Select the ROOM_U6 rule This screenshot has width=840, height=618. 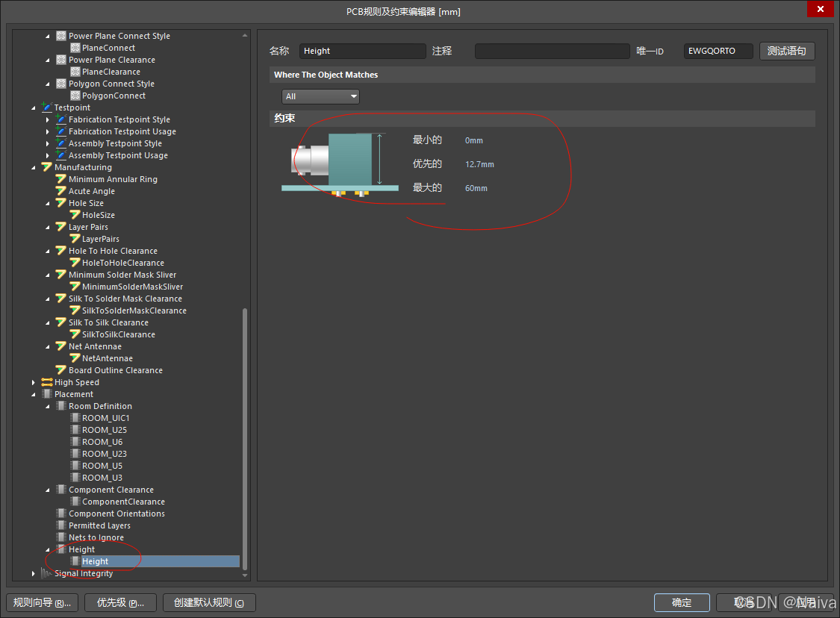102,442
